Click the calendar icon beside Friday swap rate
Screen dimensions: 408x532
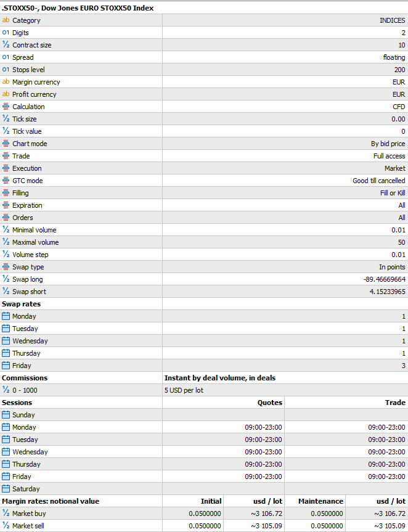pyautogui.click(x=6, y=366)
